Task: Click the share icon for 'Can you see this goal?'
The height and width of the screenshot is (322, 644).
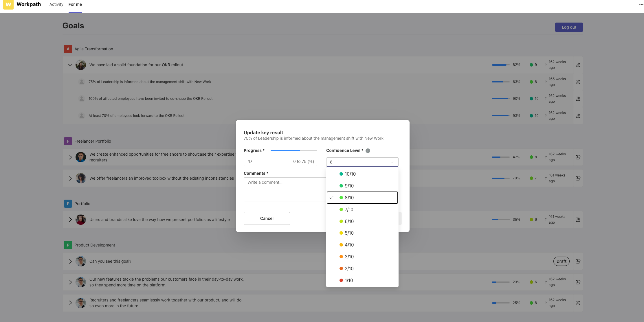Action: click(x=578, y=261)
